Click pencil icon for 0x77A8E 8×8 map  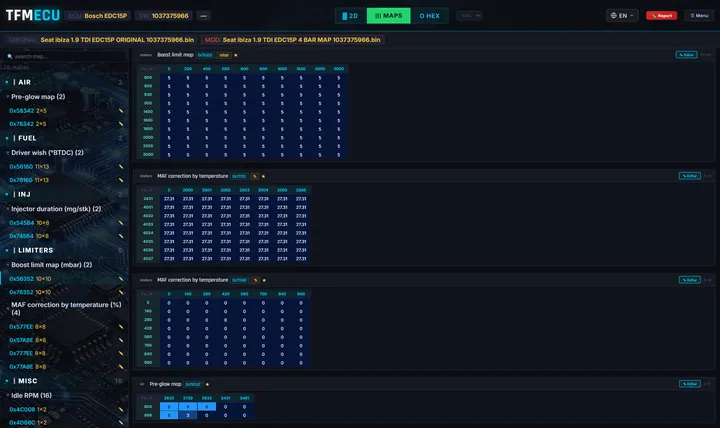pos(121,366)
